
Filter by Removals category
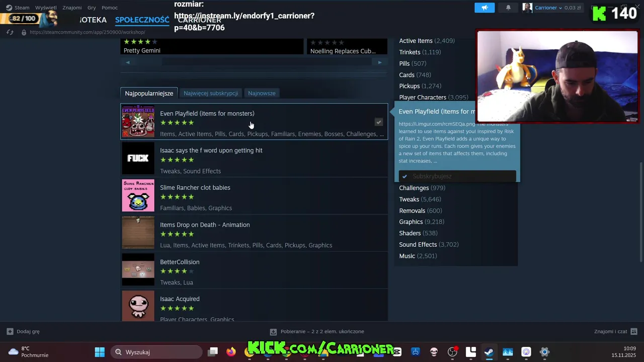pyautogui.click(x=420, y=211)
